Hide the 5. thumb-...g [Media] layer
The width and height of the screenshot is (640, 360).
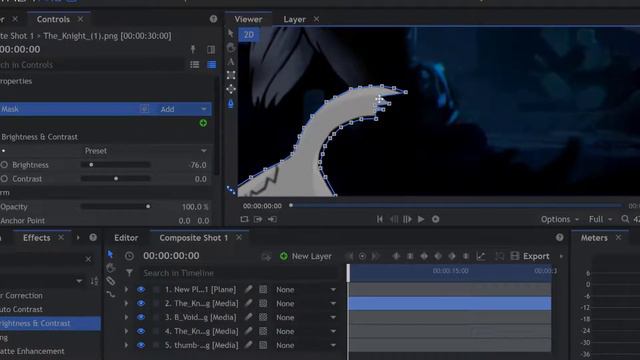[141, 345]
